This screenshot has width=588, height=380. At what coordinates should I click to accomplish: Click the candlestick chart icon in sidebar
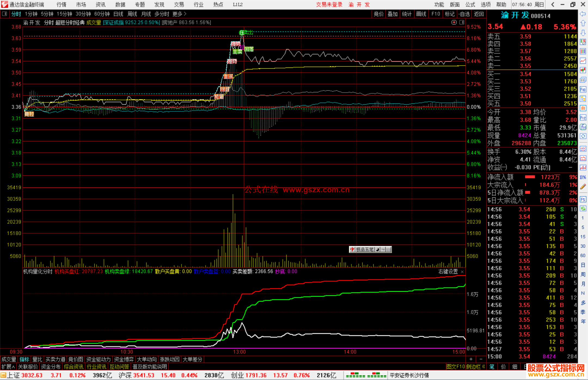tap(583, 70)
